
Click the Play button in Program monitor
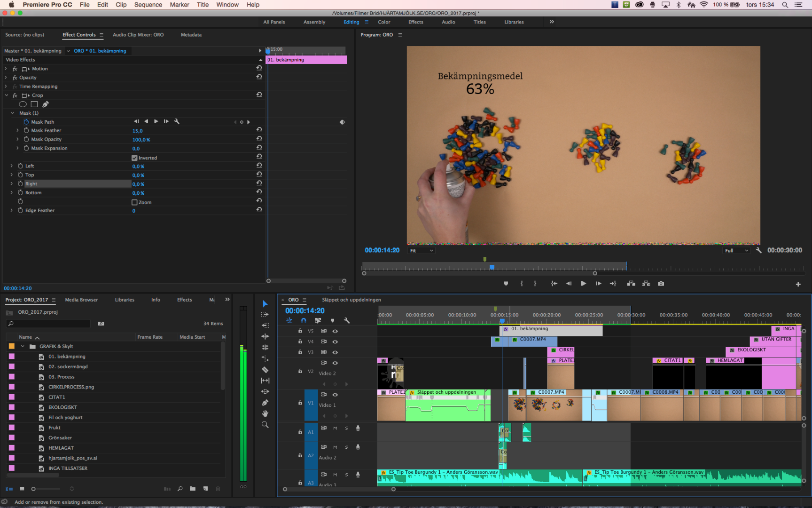pyautogui.click(x=583, y=284)
